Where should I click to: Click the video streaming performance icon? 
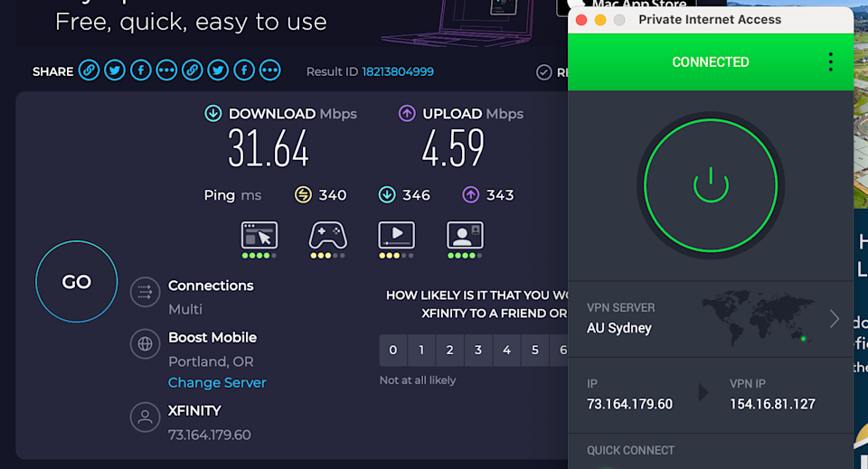point(396,235)
